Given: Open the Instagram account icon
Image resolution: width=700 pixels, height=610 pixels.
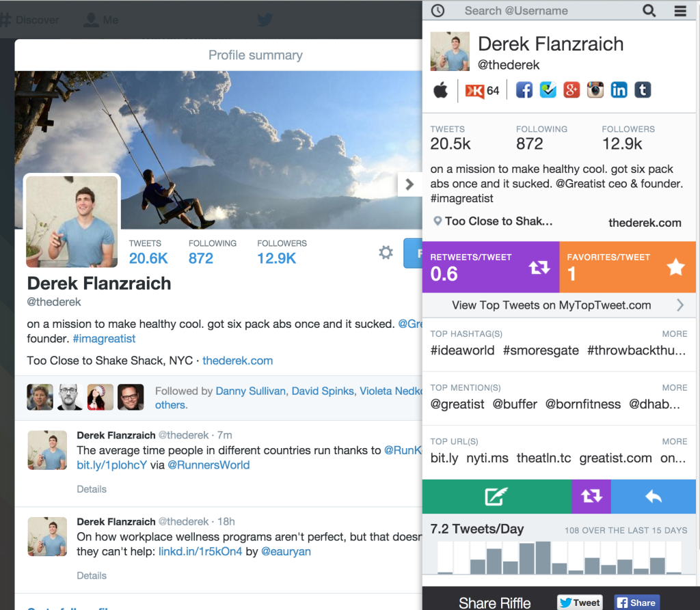Looking at the screenshot, I should click(x=595, y=90).
